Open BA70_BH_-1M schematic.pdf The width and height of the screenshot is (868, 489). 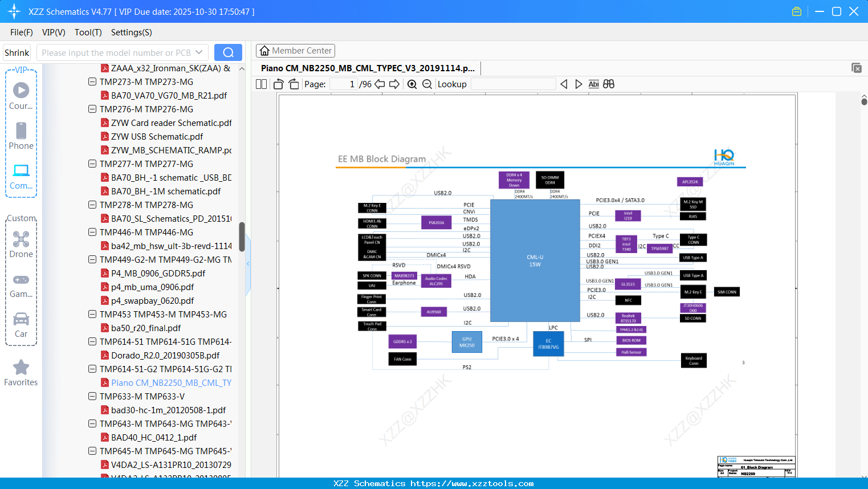point(166,191)
